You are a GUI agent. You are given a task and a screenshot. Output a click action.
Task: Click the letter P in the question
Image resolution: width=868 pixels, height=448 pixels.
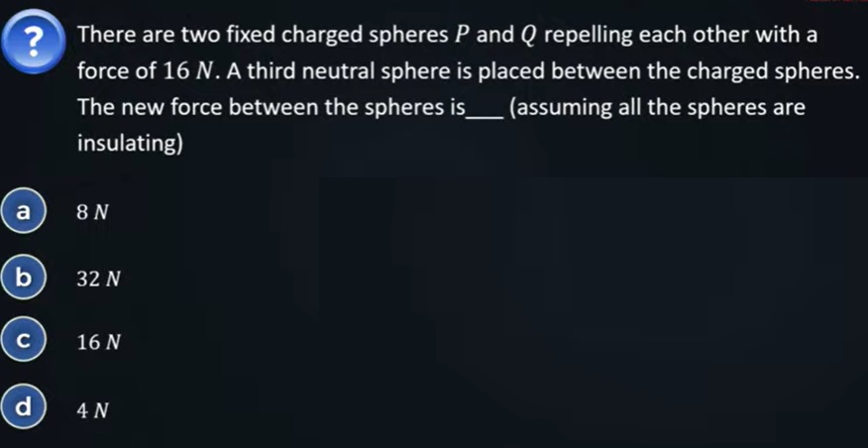pos(463,36)
